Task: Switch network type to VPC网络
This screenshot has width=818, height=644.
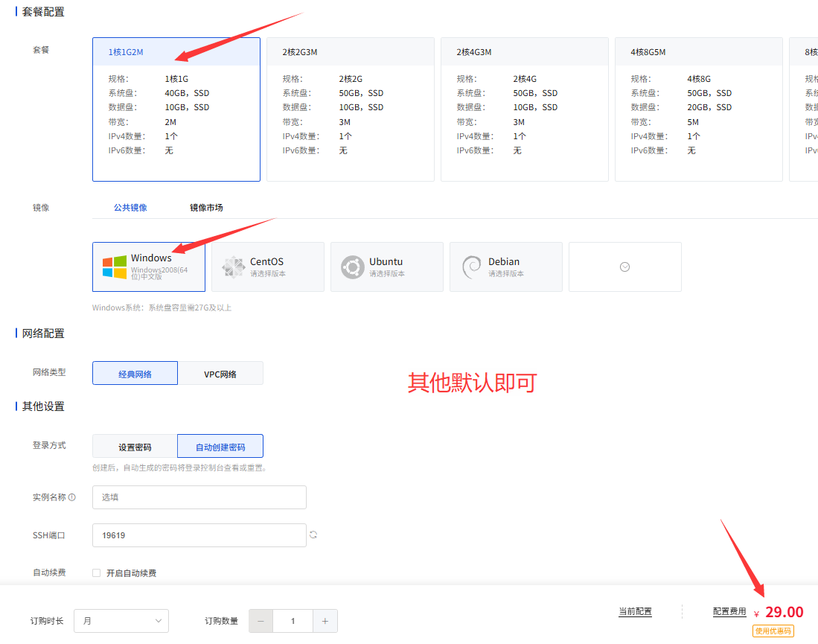Action: 220,374
